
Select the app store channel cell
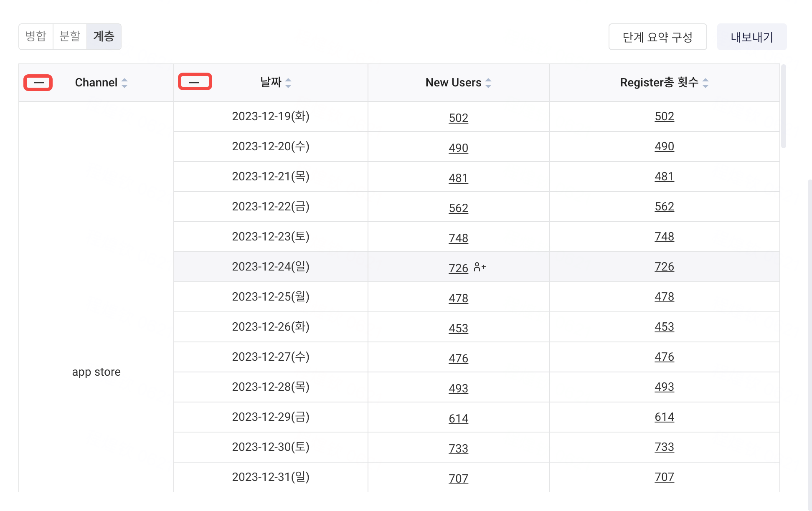pyautogui.click(x=96, y=372)
